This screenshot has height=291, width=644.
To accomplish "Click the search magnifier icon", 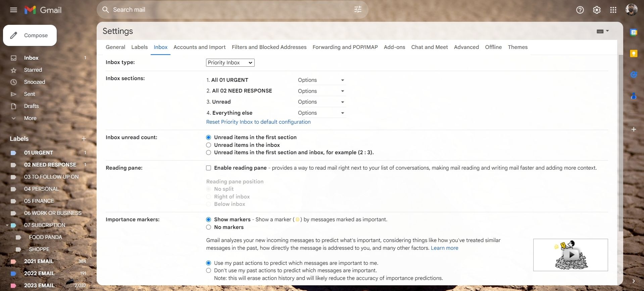I will (105, 10).
